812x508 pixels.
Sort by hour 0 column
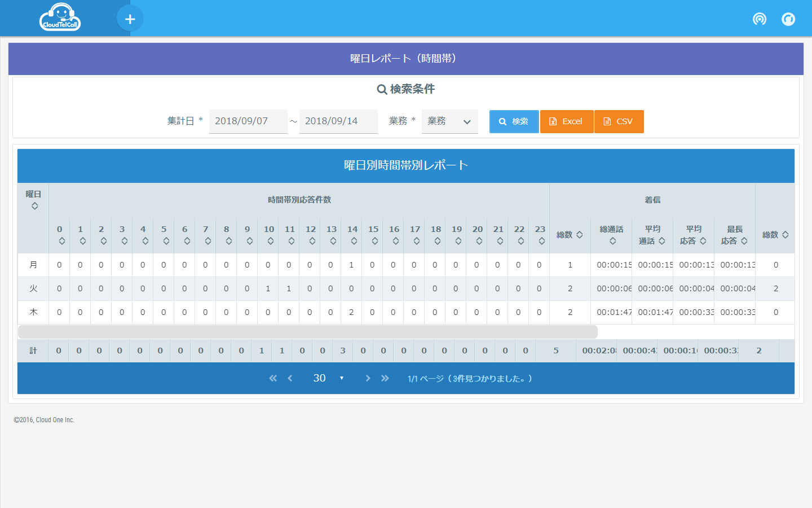point(62,241)
